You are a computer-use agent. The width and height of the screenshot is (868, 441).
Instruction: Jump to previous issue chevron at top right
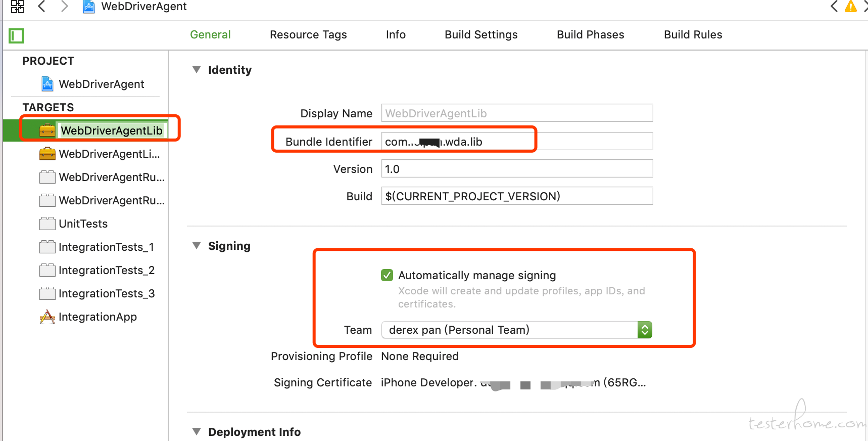pyautogui.click(x=834, y=6)
